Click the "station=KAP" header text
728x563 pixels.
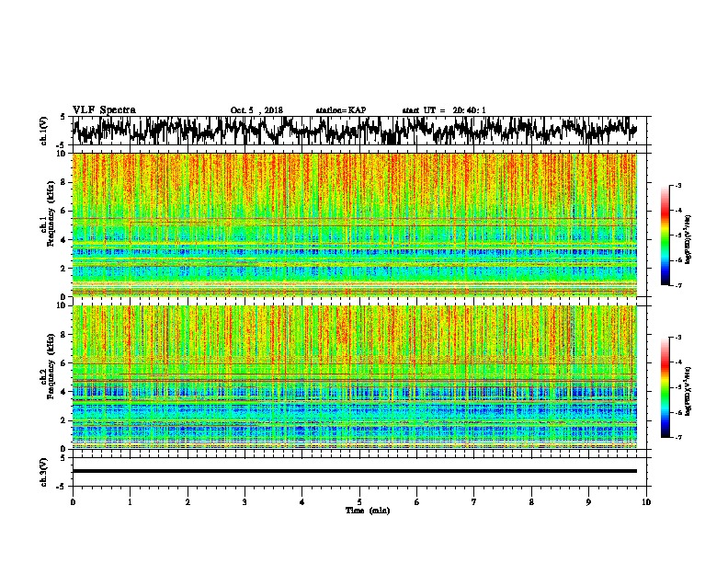[x=340, y=110]
